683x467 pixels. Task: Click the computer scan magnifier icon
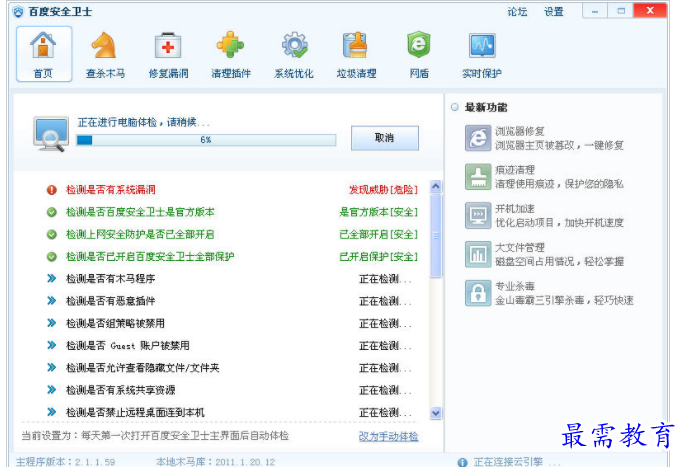(51, 134)
